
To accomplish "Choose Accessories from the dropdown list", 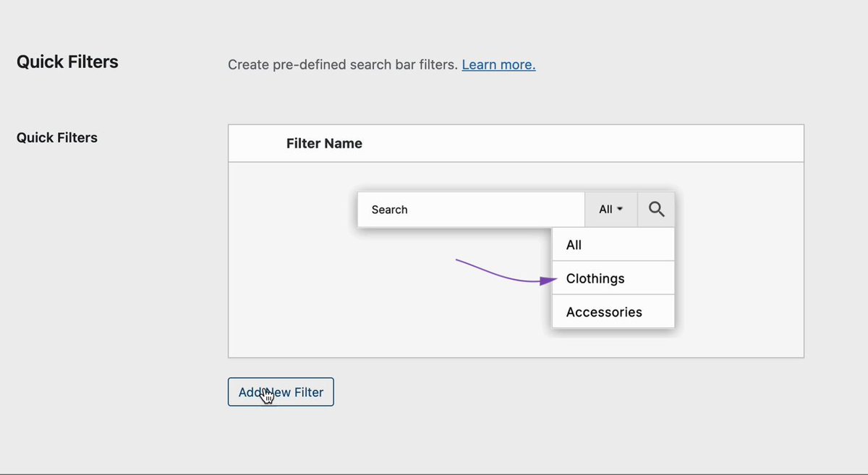I will 613,312.
